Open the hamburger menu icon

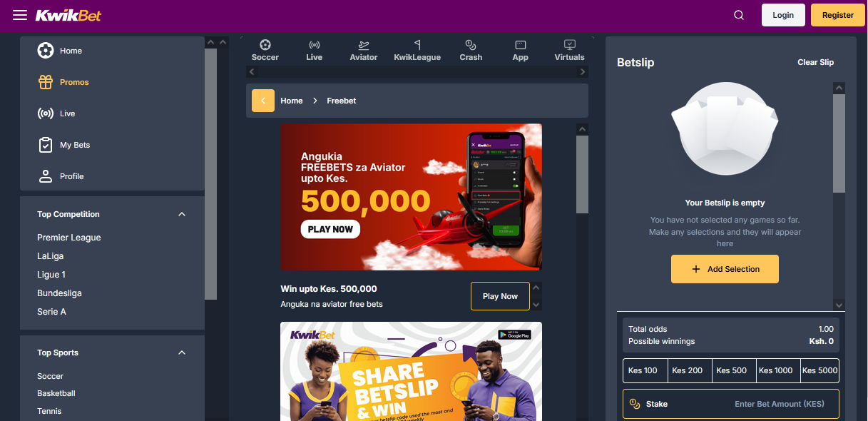[20, 15]
